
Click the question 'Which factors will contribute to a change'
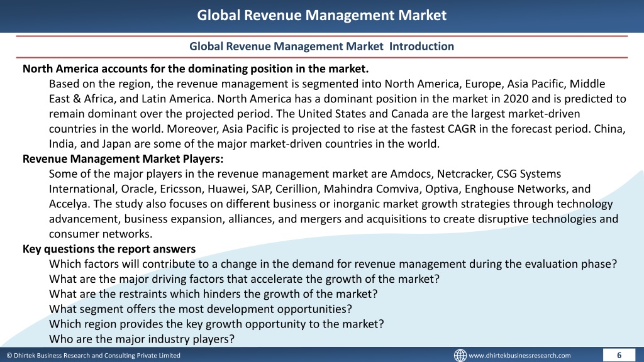coord(333,264)
